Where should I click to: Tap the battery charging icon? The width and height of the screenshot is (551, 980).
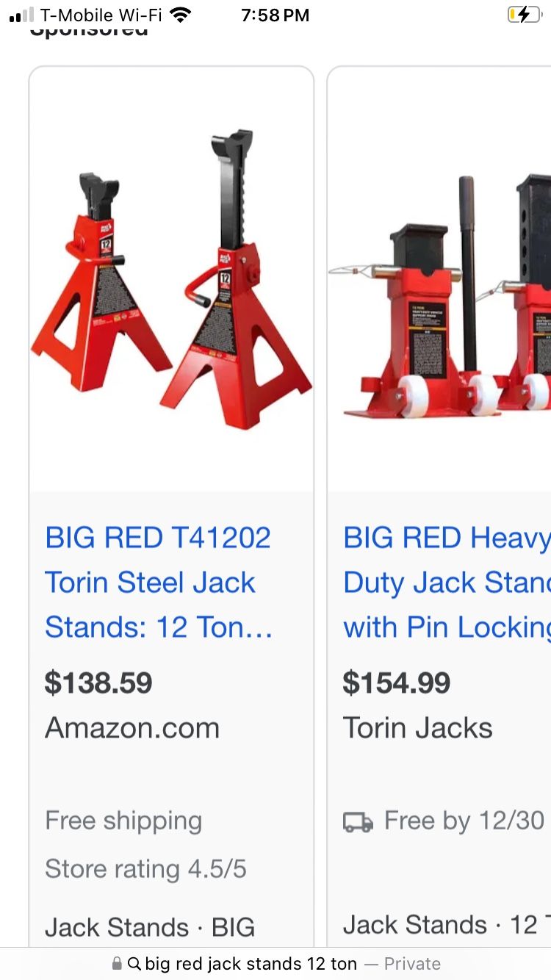pos(524,15)
